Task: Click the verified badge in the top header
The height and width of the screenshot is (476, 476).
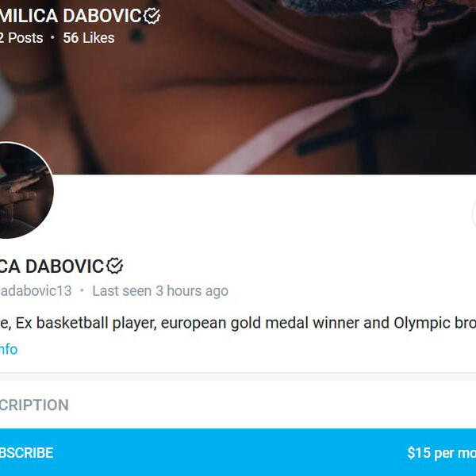Action: pos(152,16)
